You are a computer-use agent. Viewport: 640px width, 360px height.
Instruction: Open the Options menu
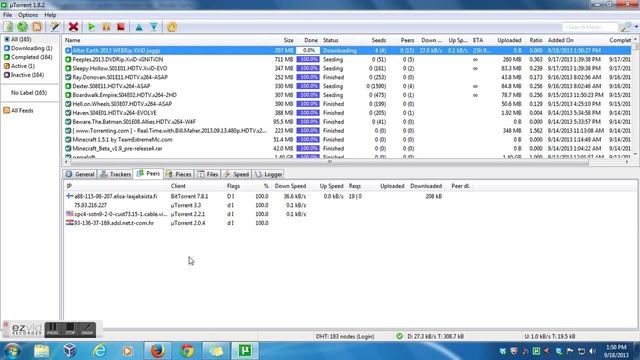point(28,15)
